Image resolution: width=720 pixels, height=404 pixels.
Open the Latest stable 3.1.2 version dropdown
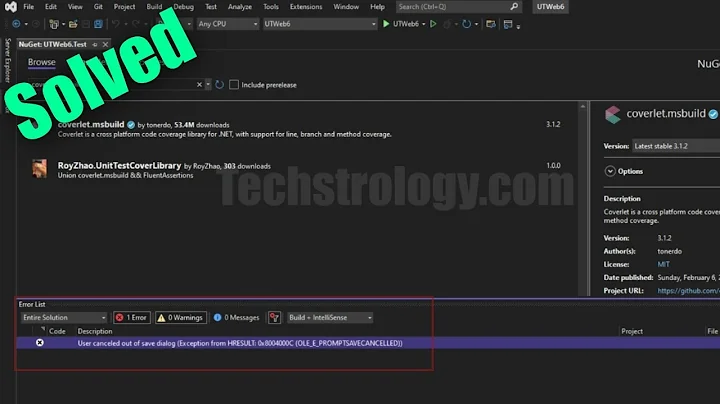676,146
